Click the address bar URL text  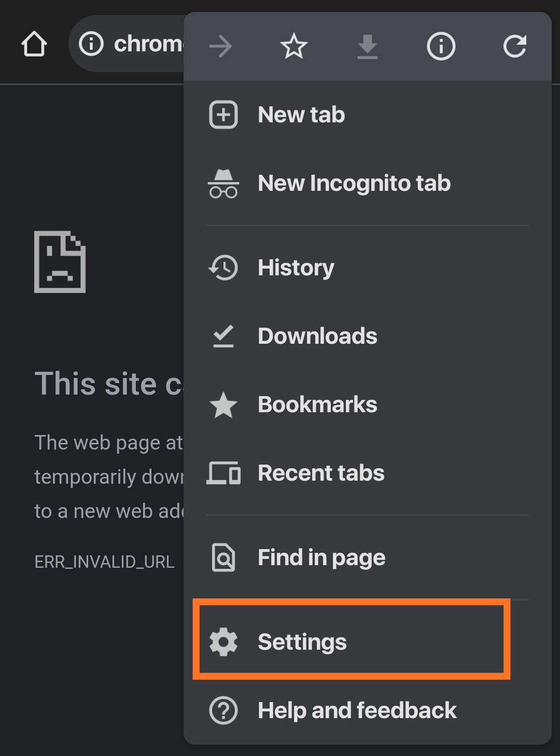148,44
